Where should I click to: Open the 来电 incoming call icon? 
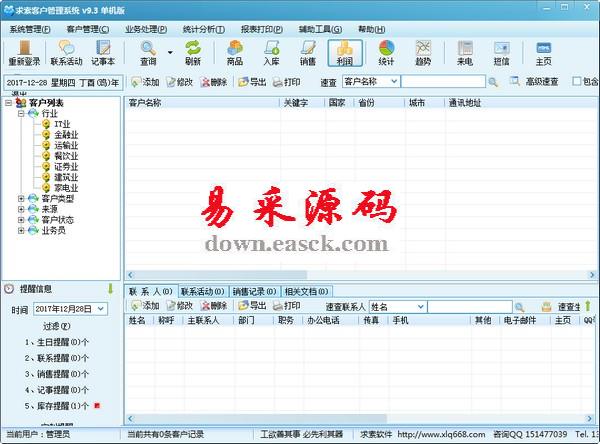click(465, 53)
